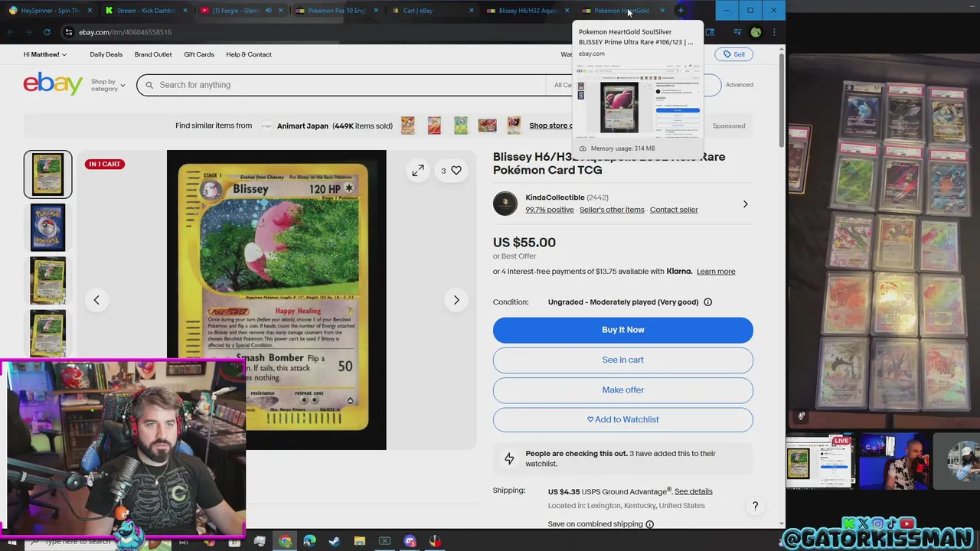Click the first Animart Japan similar item thumbnail
This screenshot has height=551, width=980.
tap(408, 126)
